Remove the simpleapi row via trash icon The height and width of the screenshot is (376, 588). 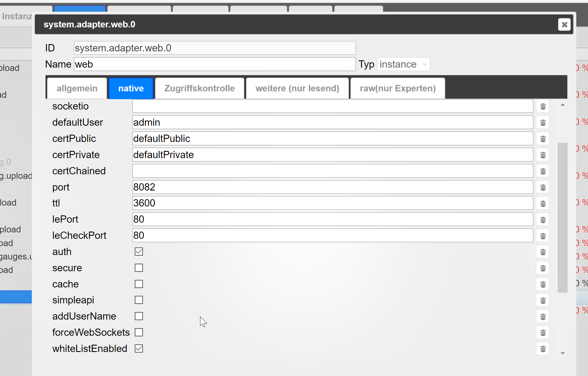point(543,301)
